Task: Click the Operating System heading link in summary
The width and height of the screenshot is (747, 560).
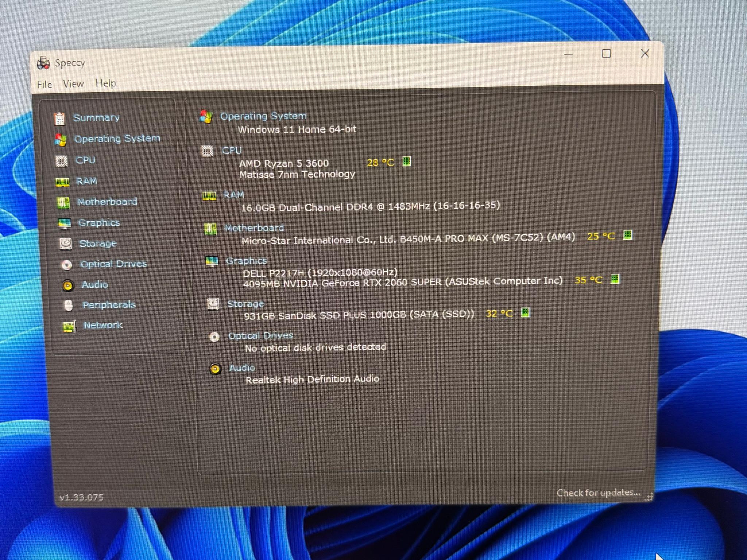Action: coord(263,116)
